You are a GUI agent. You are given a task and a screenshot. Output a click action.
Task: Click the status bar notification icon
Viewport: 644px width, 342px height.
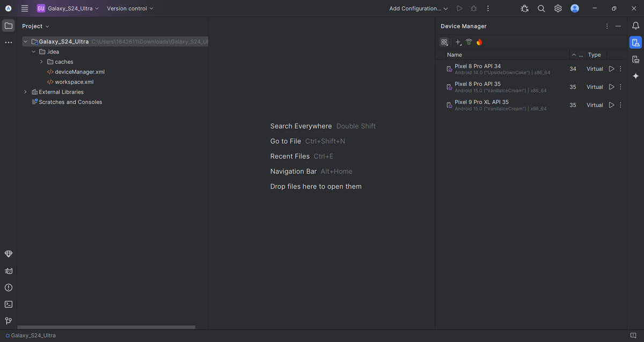[633, 336]
